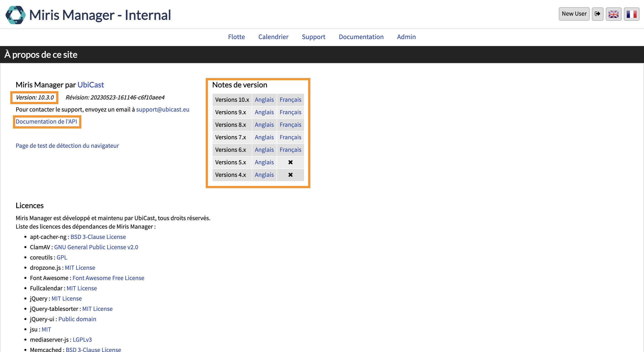Click the Révision: 20230523-161146-c6f10aee4 text
This screenshot has height=352, width=644.
(x=115, y=97)
